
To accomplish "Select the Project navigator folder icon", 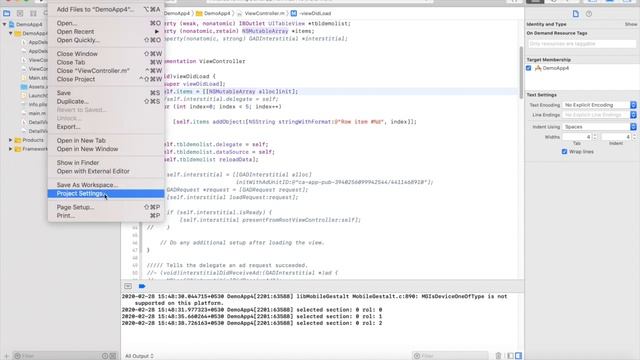I will pos(7,13).
